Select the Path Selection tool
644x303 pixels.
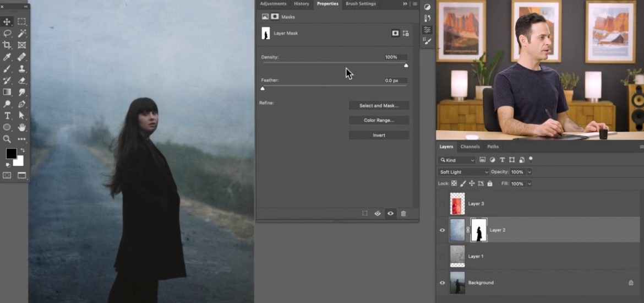(x=22, y=116)
